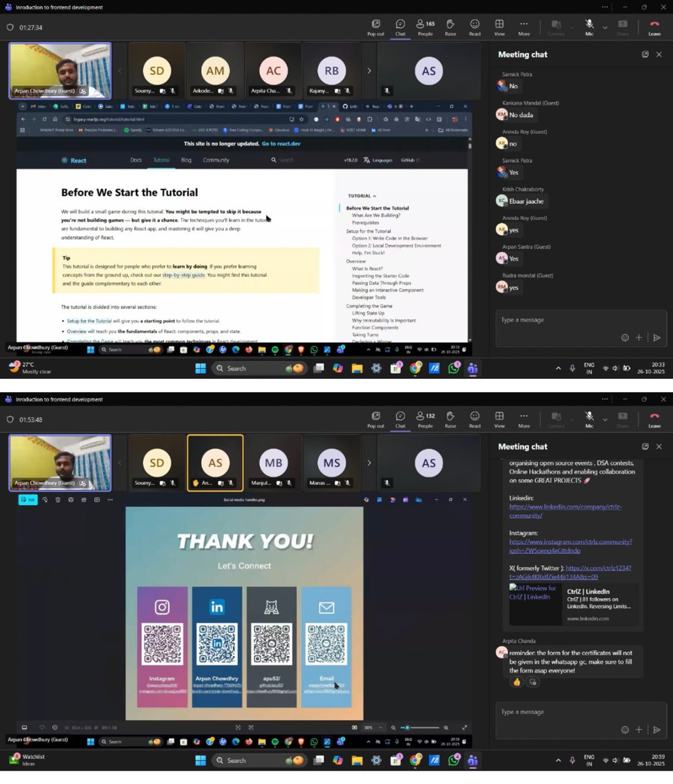Toggle Camera in the 01:27:34 meeting
673x784 pixels.
click(556, 27)
